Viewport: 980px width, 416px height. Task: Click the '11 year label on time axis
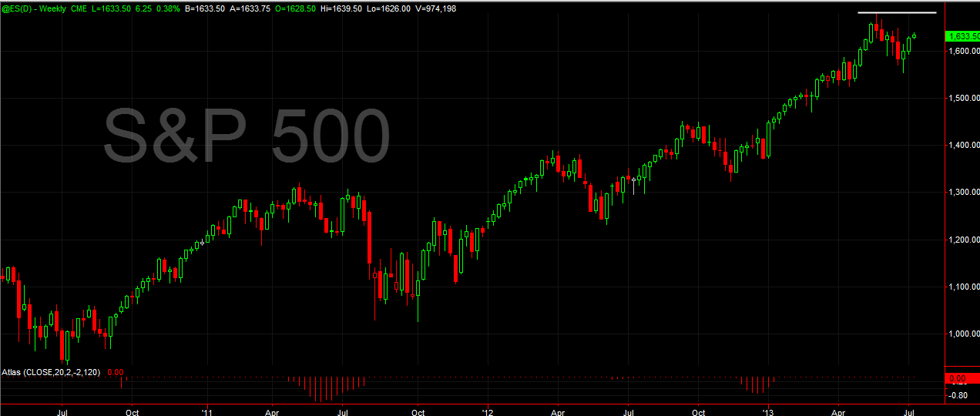click(x=207, y=411)
